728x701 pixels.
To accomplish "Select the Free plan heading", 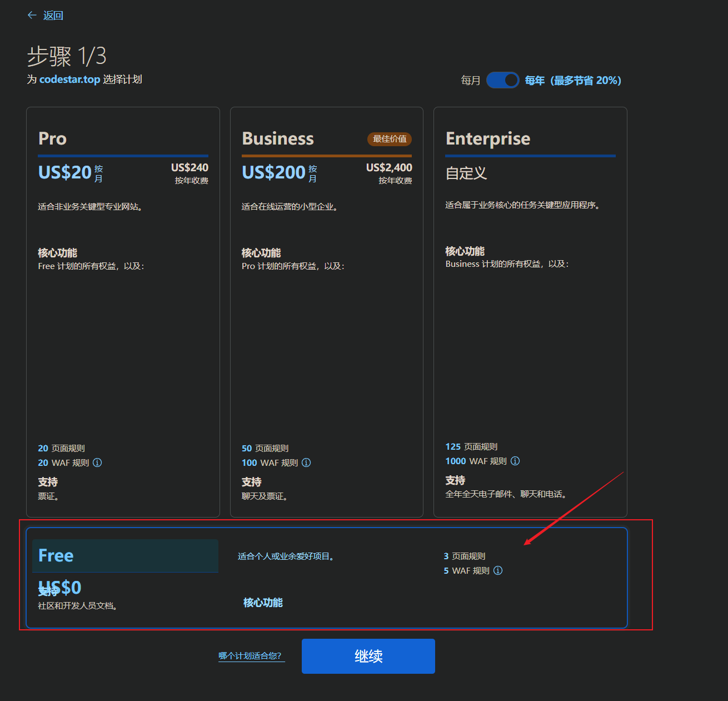I will pyautogui.click(x=56, y=555).
